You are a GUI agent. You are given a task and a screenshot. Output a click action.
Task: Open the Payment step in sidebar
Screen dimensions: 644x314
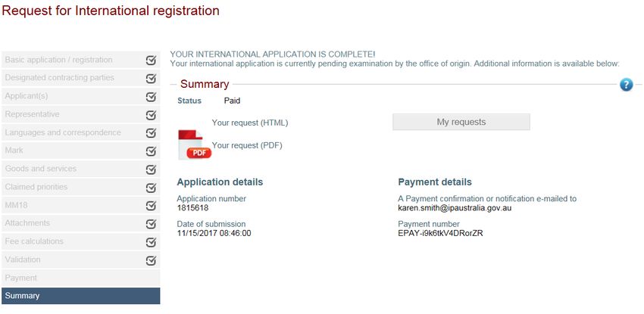(81, 278)
